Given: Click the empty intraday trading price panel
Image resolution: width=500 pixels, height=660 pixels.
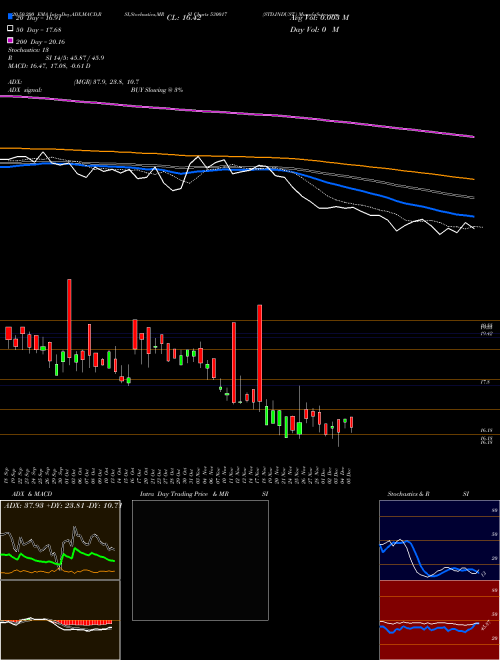Looking at the screenshot, I should (x=200, y=560).
